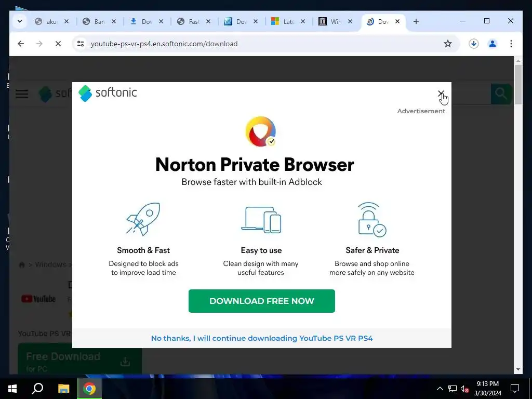Click the DOWNLOAD FREE NOW button
532x399 pixels.
(262, 301)
